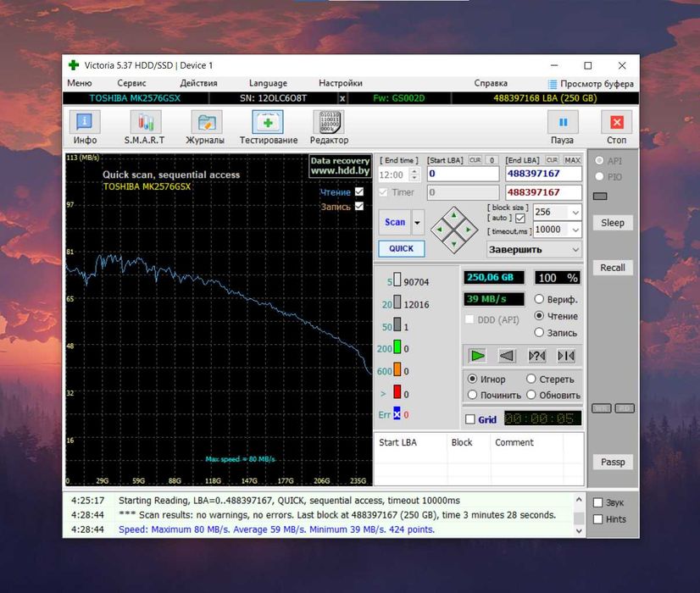Open the Настройки menu
Screen dimensions: 700x593
[x=340, y=83]
